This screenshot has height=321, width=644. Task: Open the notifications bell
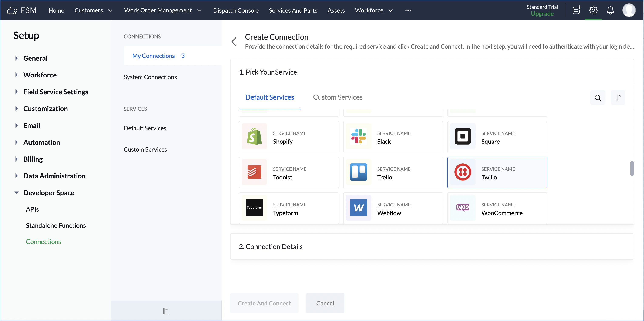click(x=610, y=10)
